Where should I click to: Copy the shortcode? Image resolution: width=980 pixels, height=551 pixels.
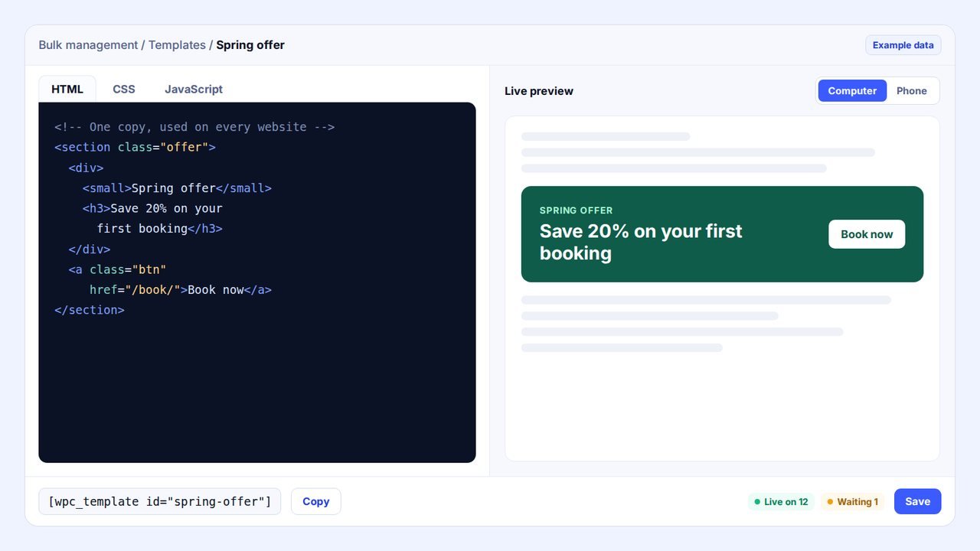(x=315, y=501)
